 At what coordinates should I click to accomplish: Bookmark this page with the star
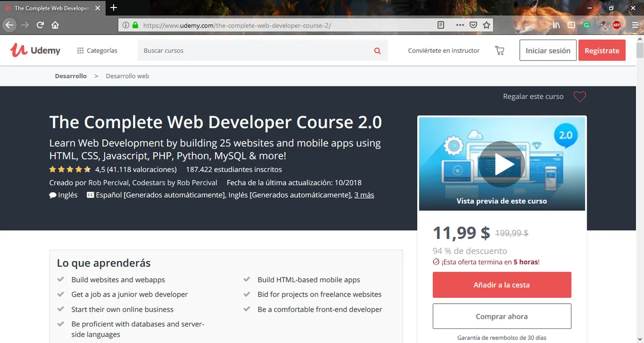(487, 25)
